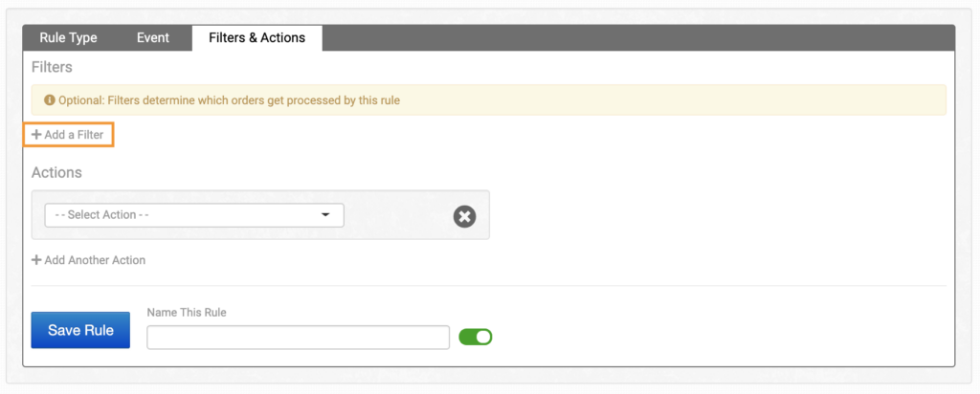Click the dark gray tab bar empty area

click(x=632, y=38)
